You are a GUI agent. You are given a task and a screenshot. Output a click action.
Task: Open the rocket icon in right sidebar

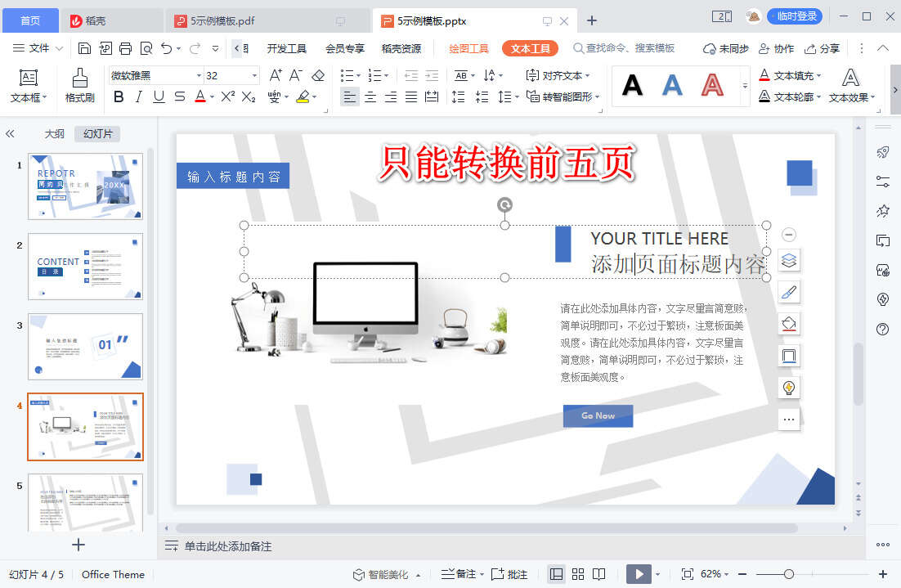point(883,152)
